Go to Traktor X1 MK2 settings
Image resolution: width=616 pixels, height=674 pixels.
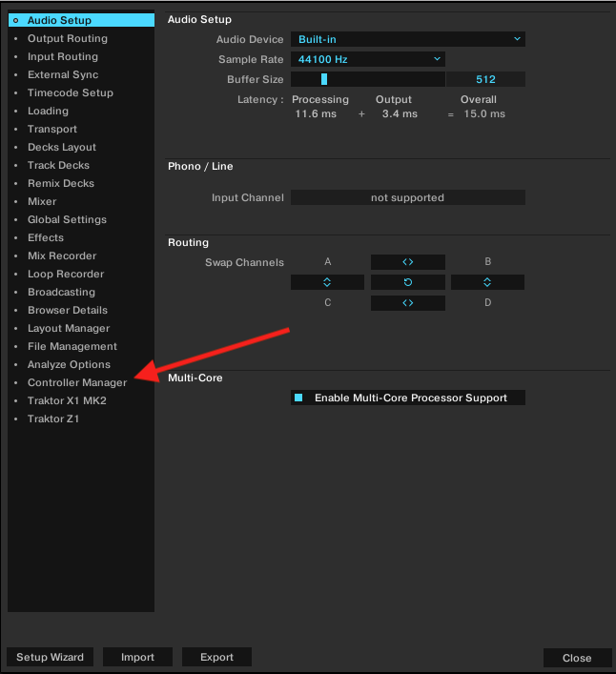pos(67,400)
